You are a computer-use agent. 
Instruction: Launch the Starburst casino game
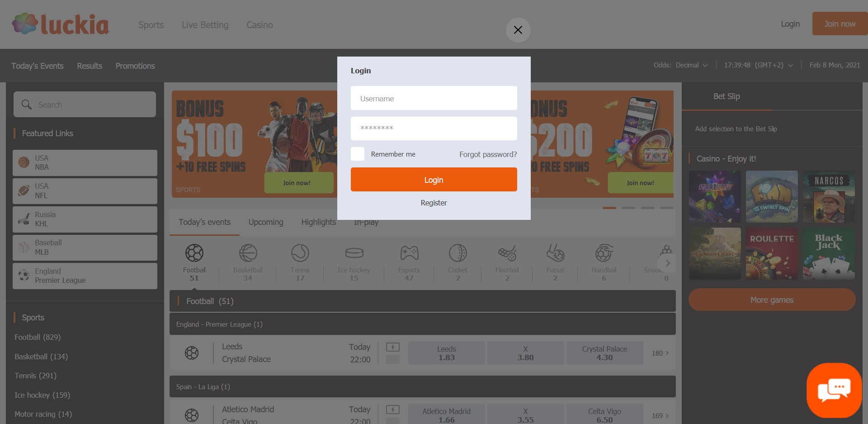715,196
